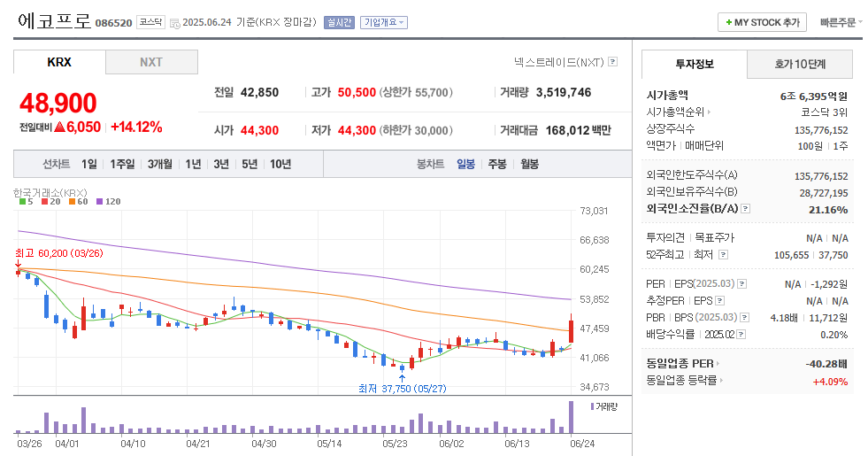Image resolution: width=868 pixels, height=456 pixels.
Task: Show the 10년 line chart
Action: pos(280,164)
